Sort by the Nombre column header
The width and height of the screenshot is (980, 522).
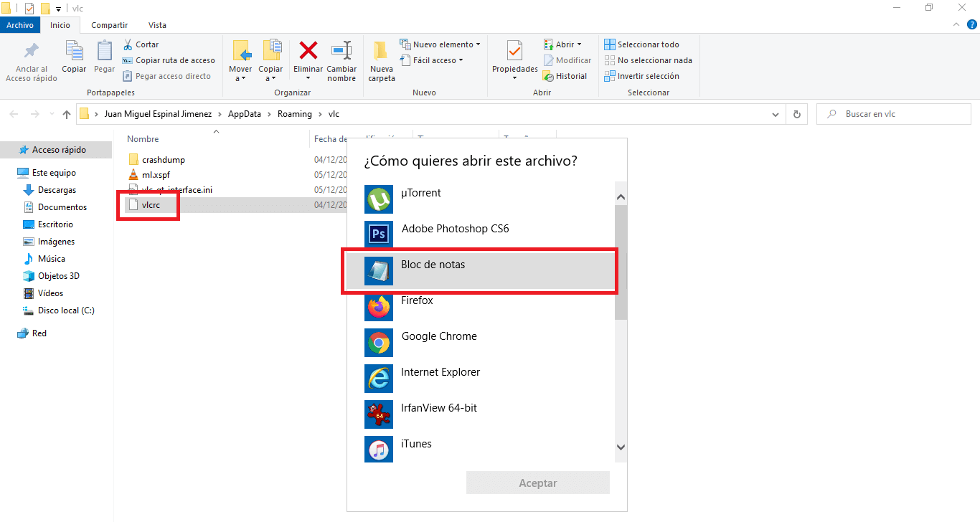click(143, 139)
